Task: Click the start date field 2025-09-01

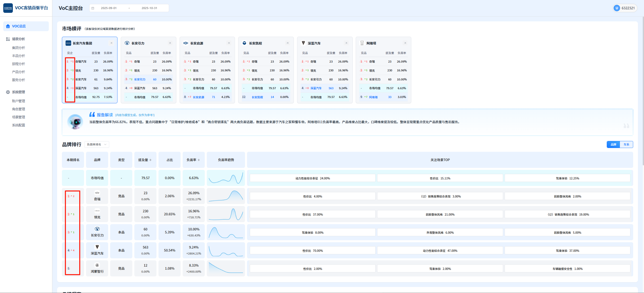Action: (109, 8)
